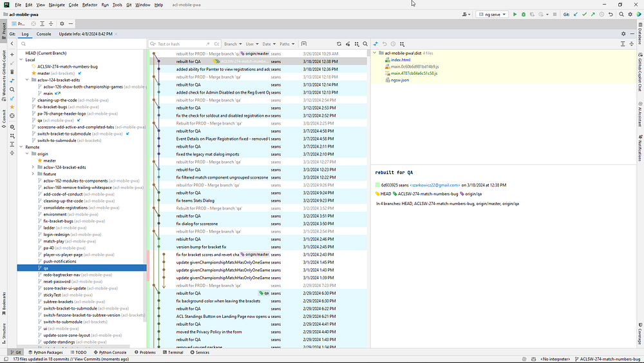Viewport: 644px width, 363px height.
Task: Run the ng serve configuration
Action: (515, 14)
